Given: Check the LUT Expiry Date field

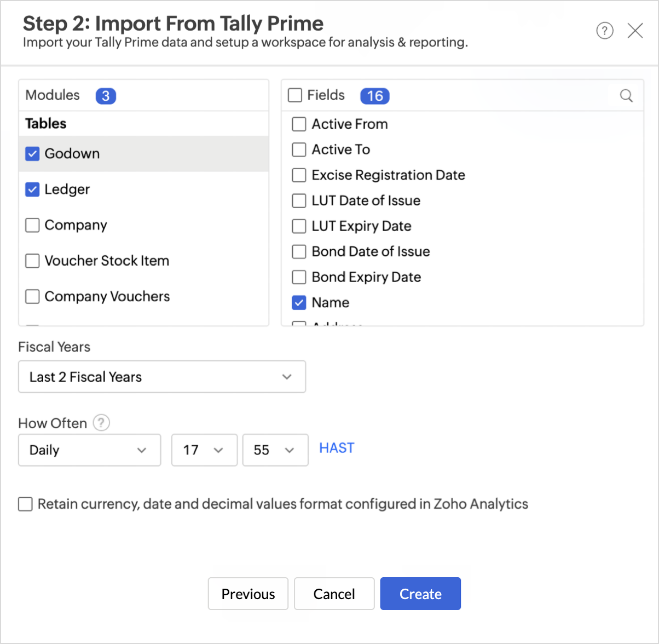Looking at the screenshot, I should pyautogui.click(x=299, y=226).
